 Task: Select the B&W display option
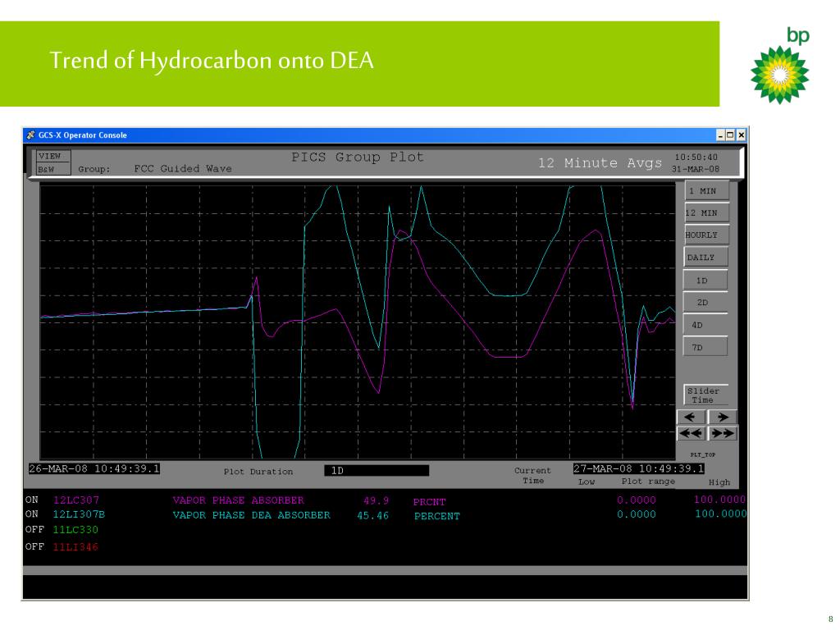pyautogui.click(x=52, y=169)
